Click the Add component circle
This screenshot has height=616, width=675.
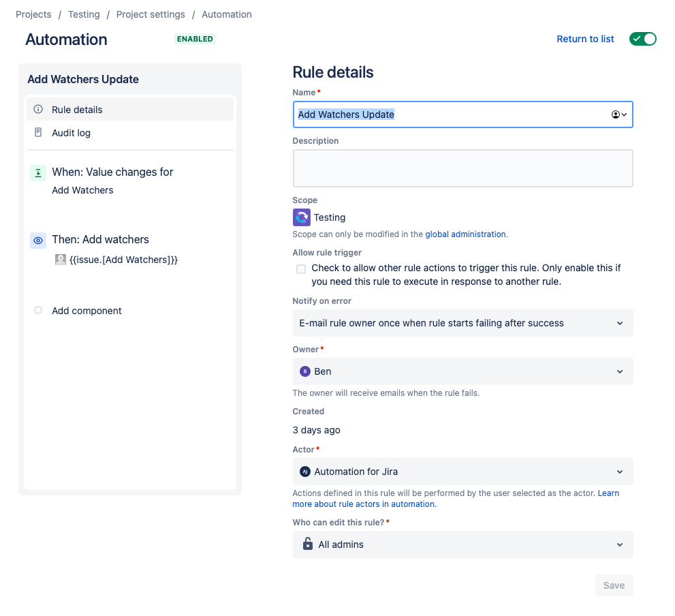click(x=38, y=310)
